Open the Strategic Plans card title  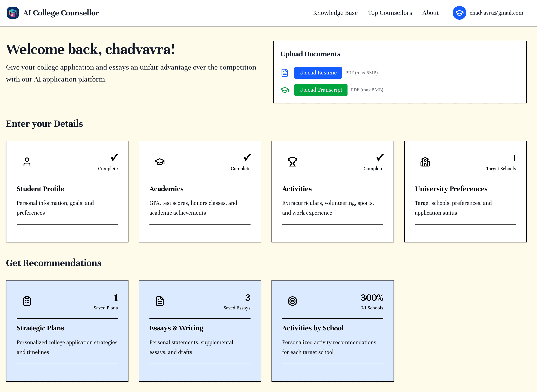[40, 328]
